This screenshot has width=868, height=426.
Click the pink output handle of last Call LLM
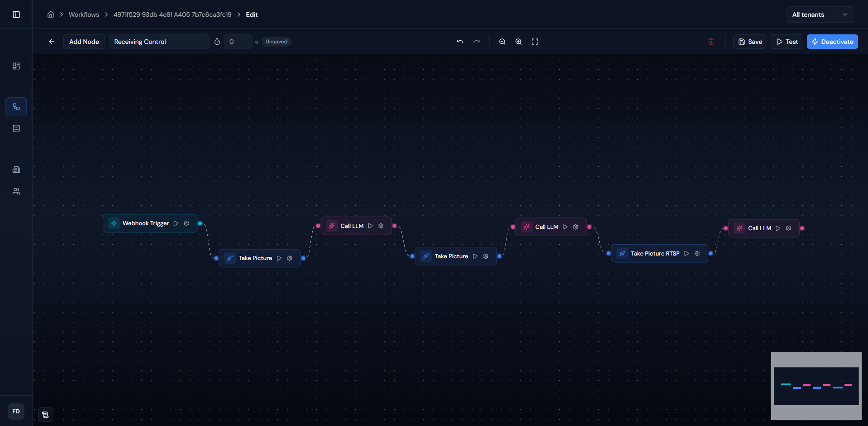tap(802, 228)
